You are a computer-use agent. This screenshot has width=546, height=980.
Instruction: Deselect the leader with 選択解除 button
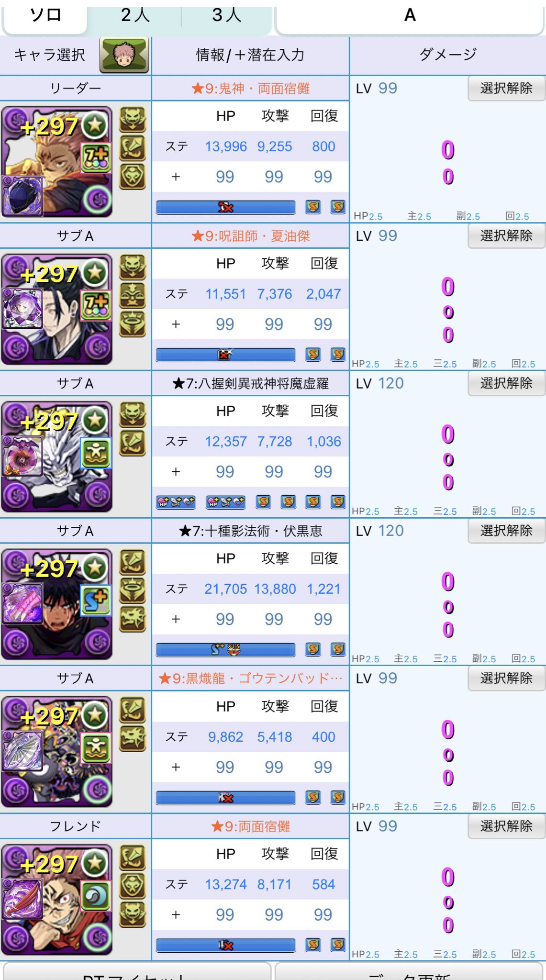click(506, 88)
